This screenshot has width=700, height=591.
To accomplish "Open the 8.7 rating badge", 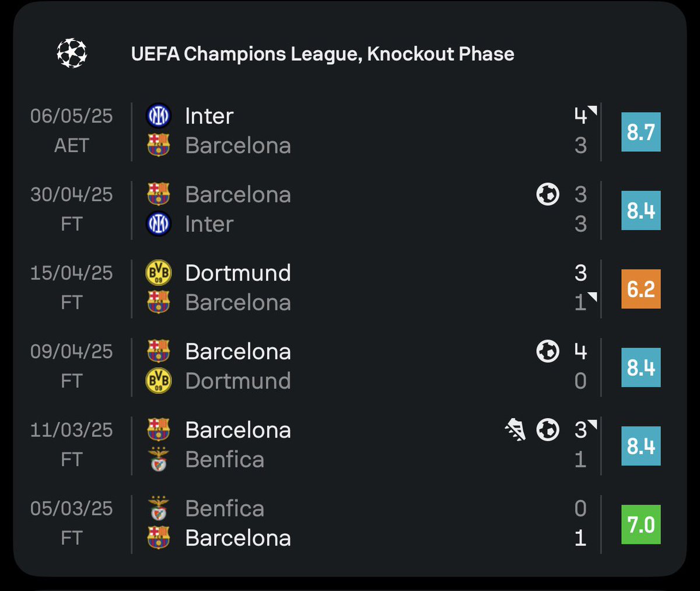I will [641, 132].
